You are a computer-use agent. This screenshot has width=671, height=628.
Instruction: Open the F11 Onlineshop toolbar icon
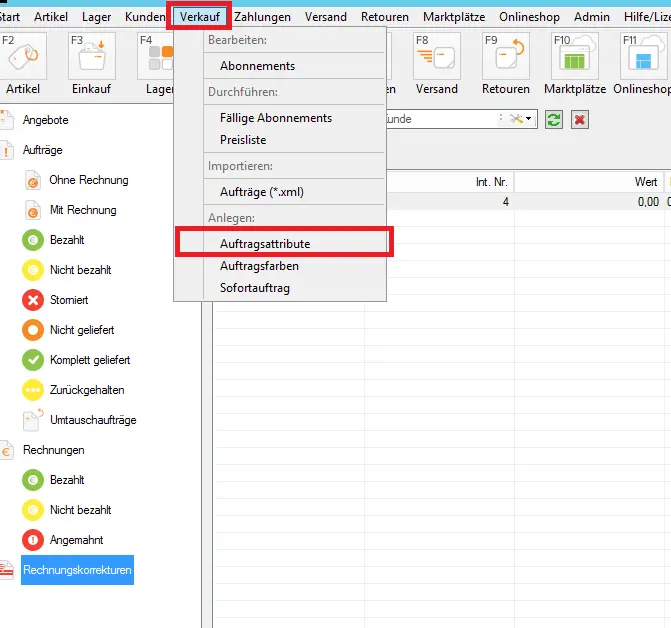point(644,56)
